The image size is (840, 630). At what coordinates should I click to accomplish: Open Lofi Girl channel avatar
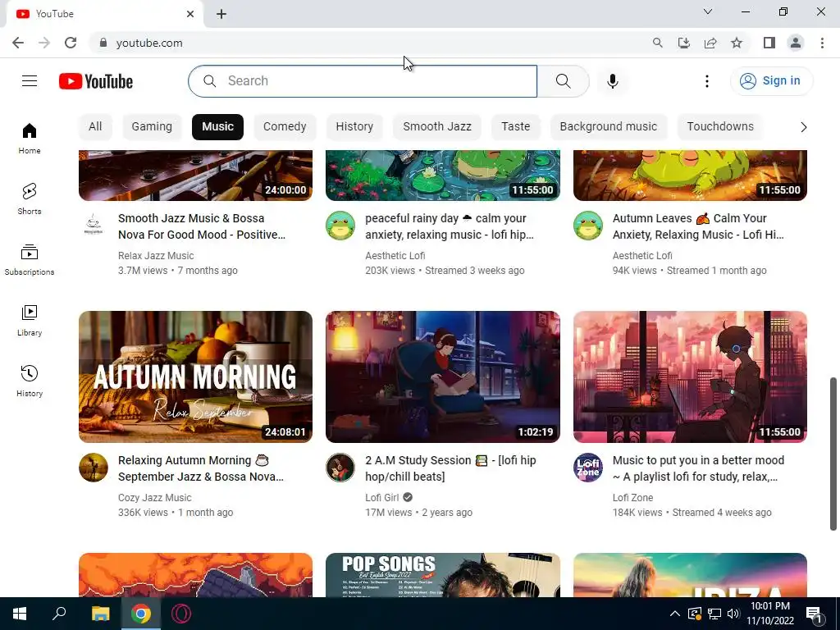(340, 468)
